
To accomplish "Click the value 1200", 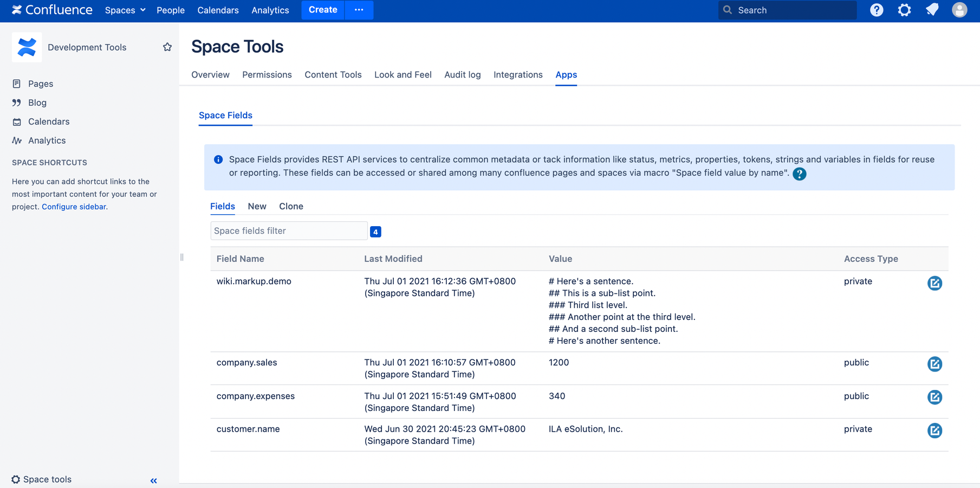I will coord(559,362).
